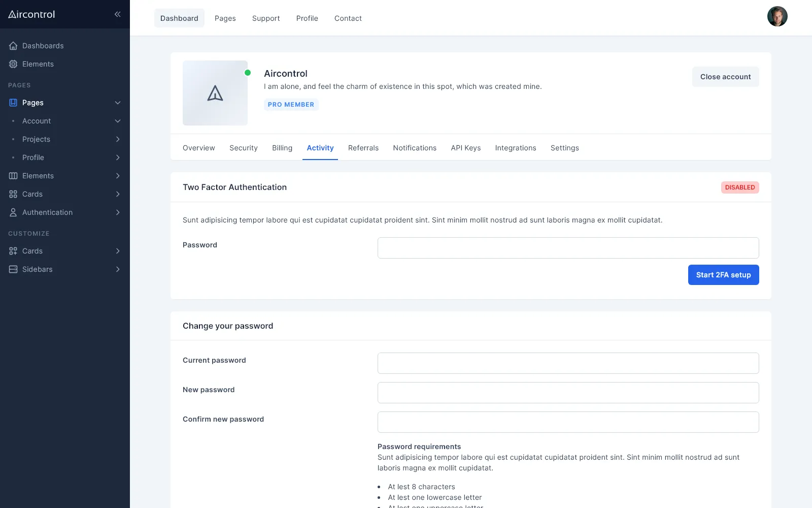Open user avatar menu in top right
The height and width of the screenshot is (508, 812).
pos(777,16)
